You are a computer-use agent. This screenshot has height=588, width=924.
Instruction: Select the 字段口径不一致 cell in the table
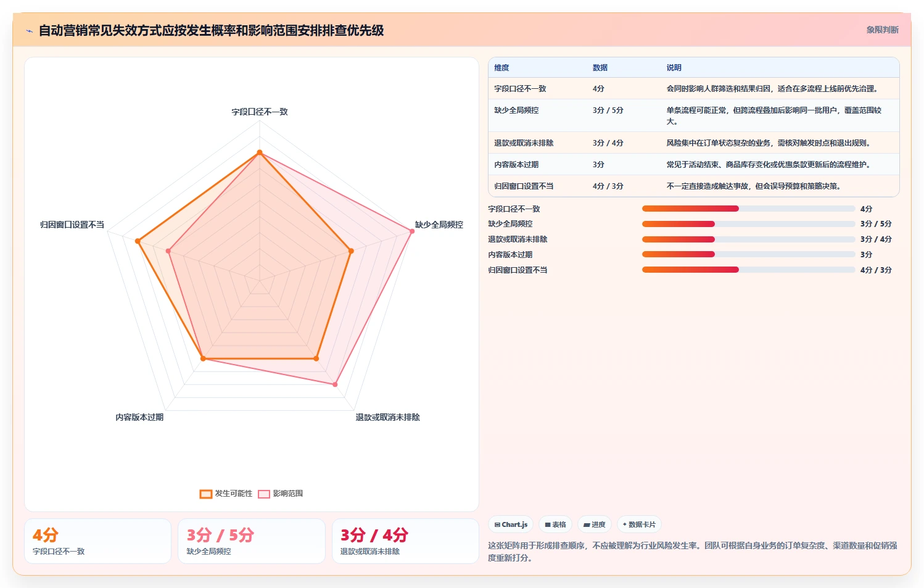point(520,89)
